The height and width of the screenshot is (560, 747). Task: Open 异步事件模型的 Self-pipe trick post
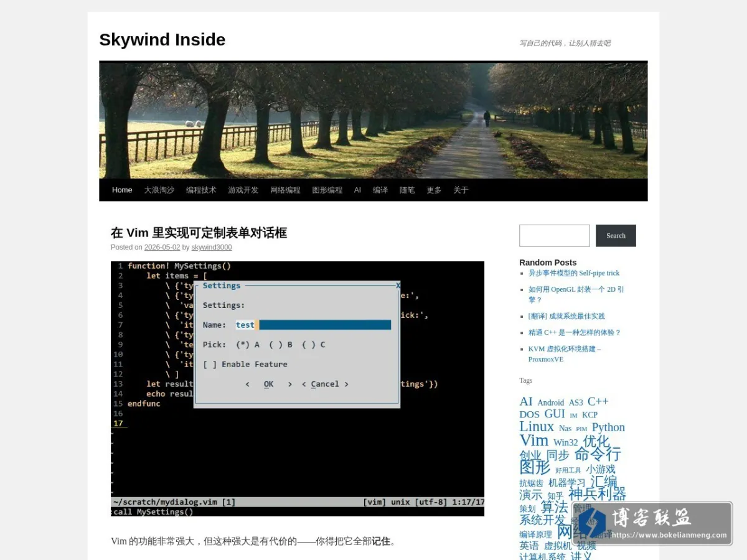[574, 273]
